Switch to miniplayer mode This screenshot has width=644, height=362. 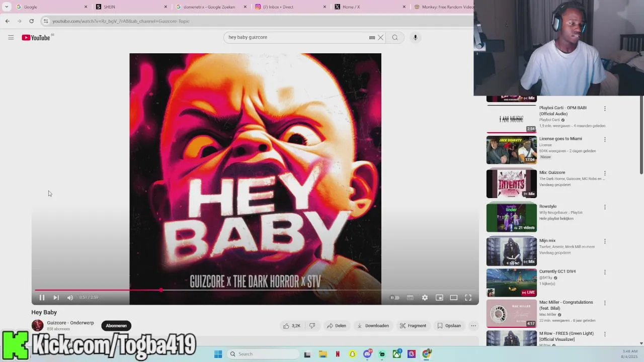439,298
